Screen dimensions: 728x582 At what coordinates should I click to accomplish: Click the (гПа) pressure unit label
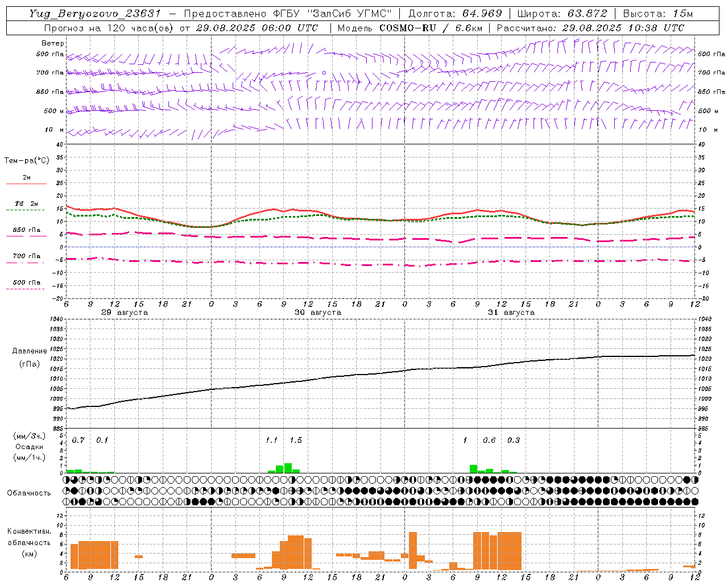(x=30, y=364)
